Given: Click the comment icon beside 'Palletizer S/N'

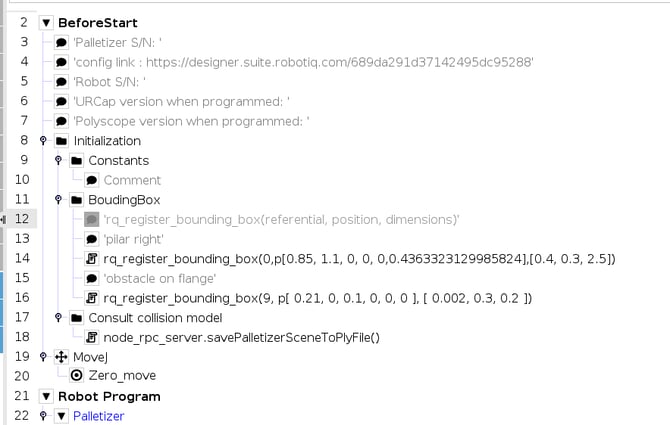Looking at the screenshot, I should click(61, 42).
